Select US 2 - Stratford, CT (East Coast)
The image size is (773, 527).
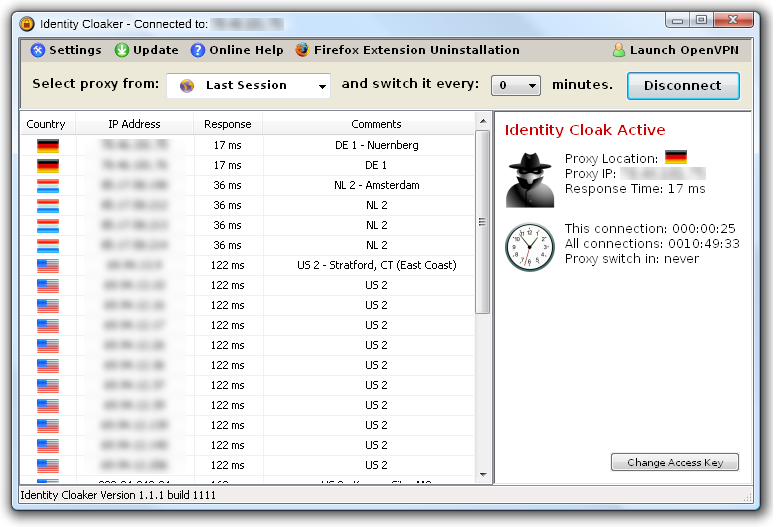coord(377,265)
